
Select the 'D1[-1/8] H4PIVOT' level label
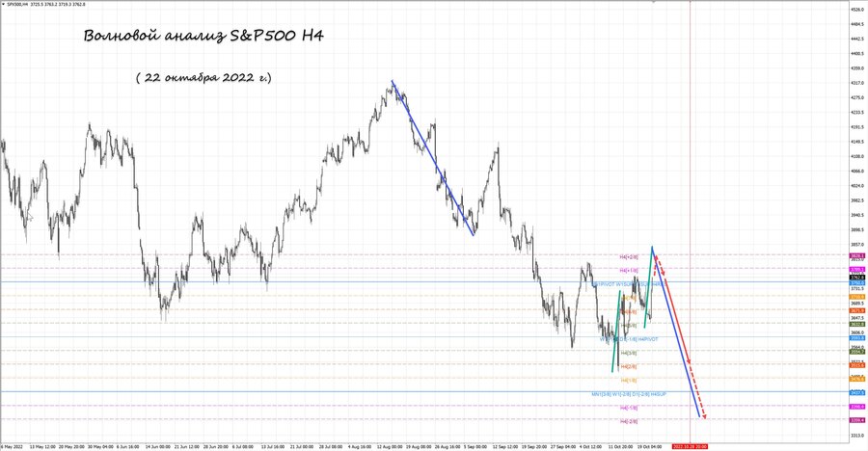pos(637,339)
